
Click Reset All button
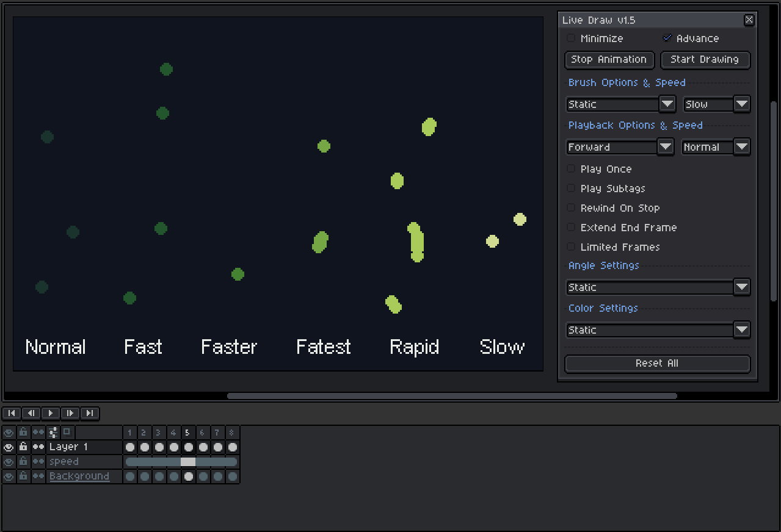click(658, 364)
